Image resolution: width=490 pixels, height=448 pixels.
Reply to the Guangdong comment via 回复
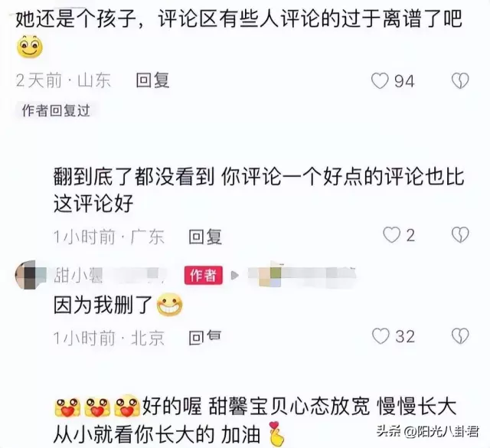click(205, 237)
